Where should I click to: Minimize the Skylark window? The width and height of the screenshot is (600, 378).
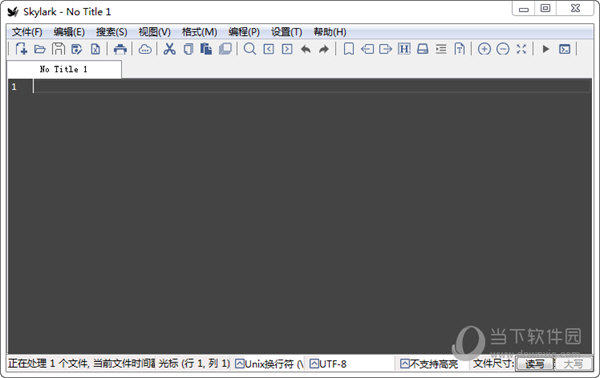point(524,9)
